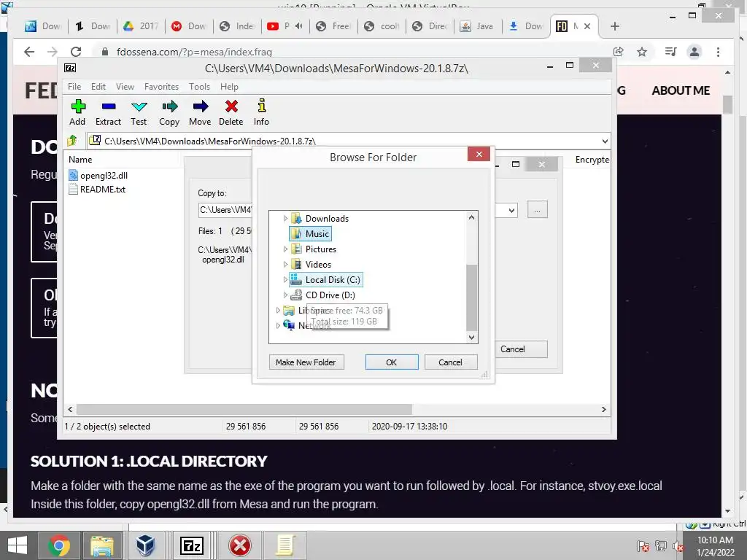Expand the Local Disk (C:) node

coord(285,279)
